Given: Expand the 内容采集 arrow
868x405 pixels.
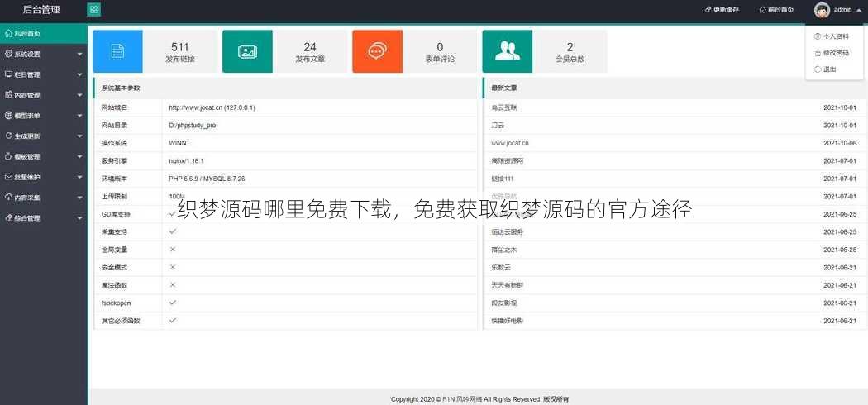Looking at the screenshot, I should pyautogui.click(x=79, y=198).
